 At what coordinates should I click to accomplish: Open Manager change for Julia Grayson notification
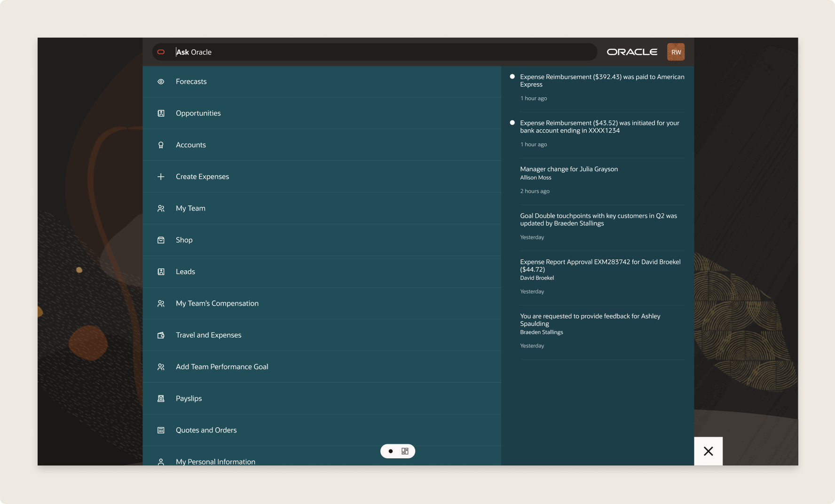click(568, 169)
